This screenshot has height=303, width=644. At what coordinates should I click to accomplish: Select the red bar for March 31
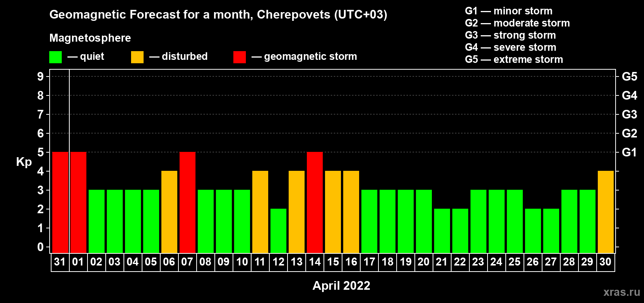coord(60,202)
